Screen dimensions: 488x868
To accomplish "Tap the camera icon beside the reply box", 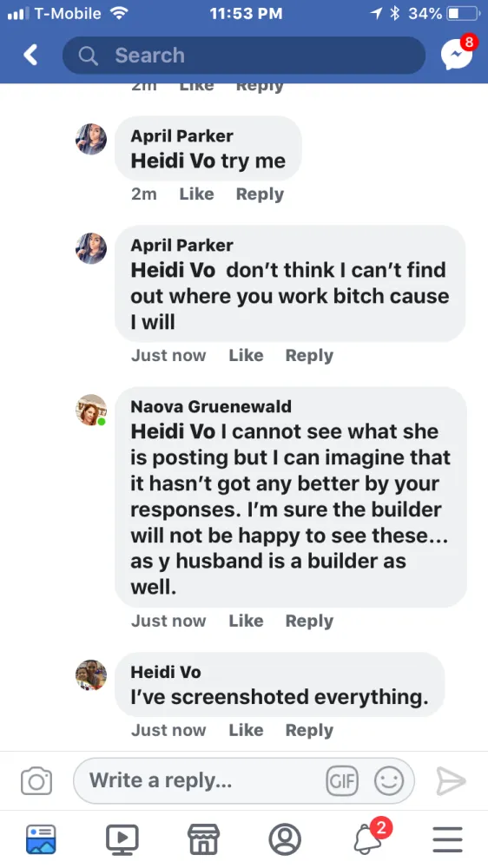I will 36,781.
